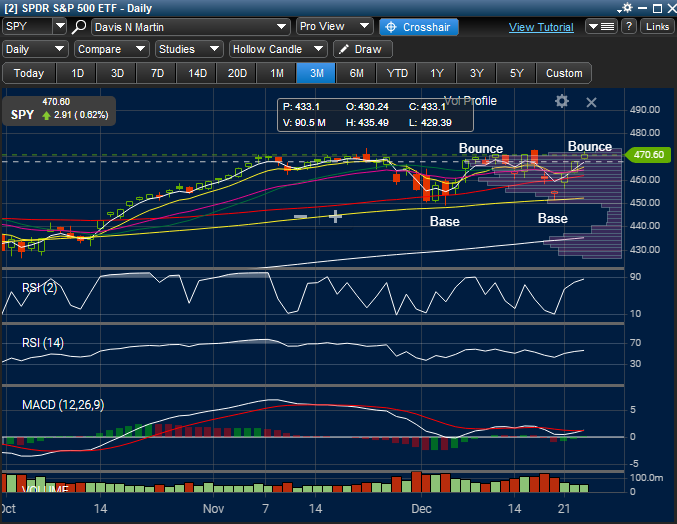Viewport: 677px width, 524px height.
Task: Open the window settings gear in title bar
Action: click(626, 8)
